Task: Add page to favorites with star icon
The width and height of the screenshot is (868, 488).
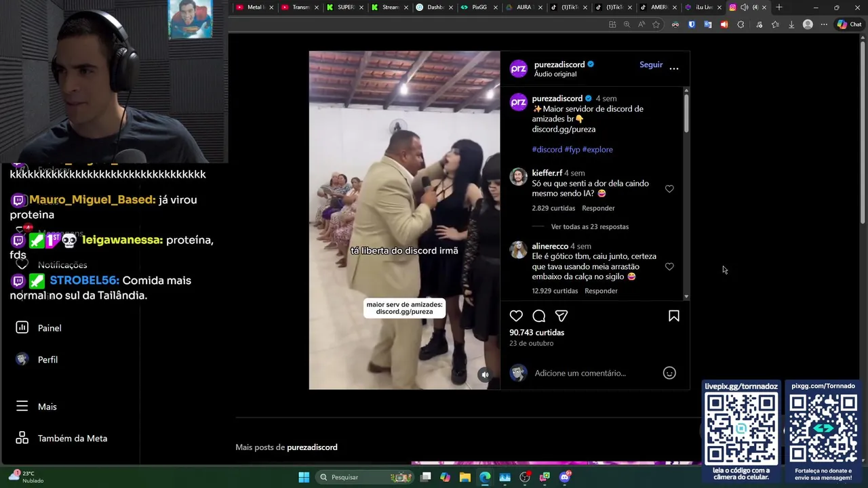Action: (656, 24)
